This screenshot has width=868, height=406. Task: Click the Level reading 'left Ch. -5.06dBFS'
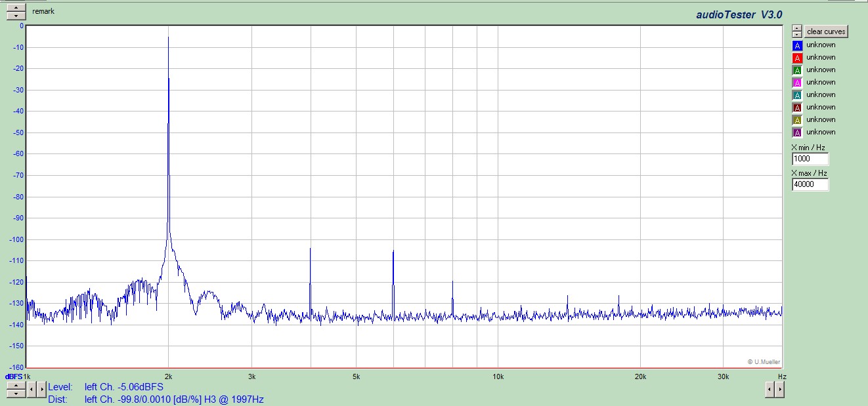[124, 387]
